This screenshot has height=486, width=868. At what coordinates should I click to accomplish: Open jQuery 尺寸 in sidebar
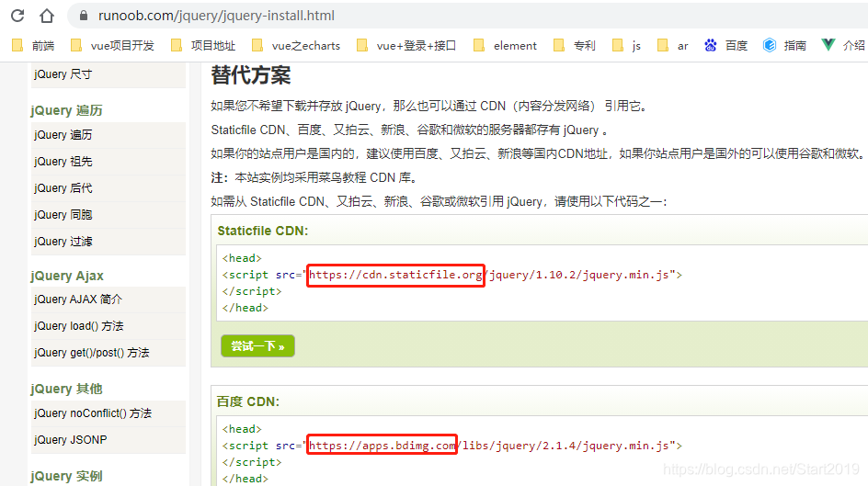[x=108, y=74]
